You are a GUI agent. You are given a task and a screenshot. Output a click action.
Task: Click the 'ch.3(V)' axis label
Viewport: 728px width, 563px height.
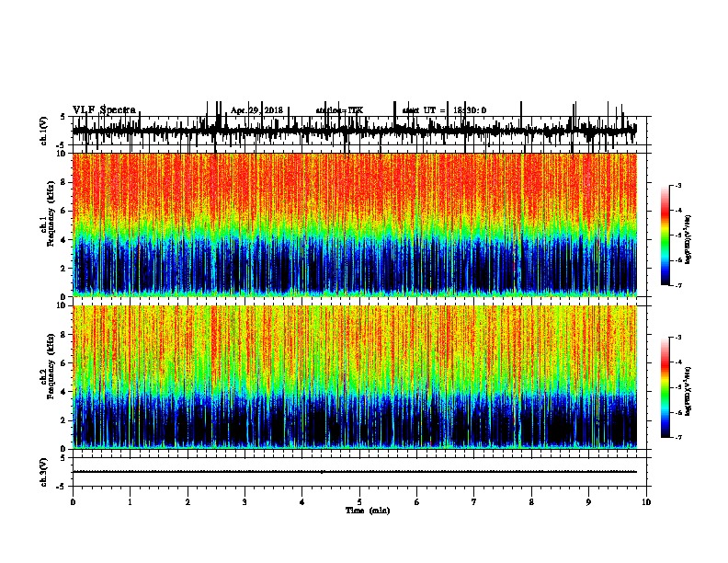pos(43,472)
